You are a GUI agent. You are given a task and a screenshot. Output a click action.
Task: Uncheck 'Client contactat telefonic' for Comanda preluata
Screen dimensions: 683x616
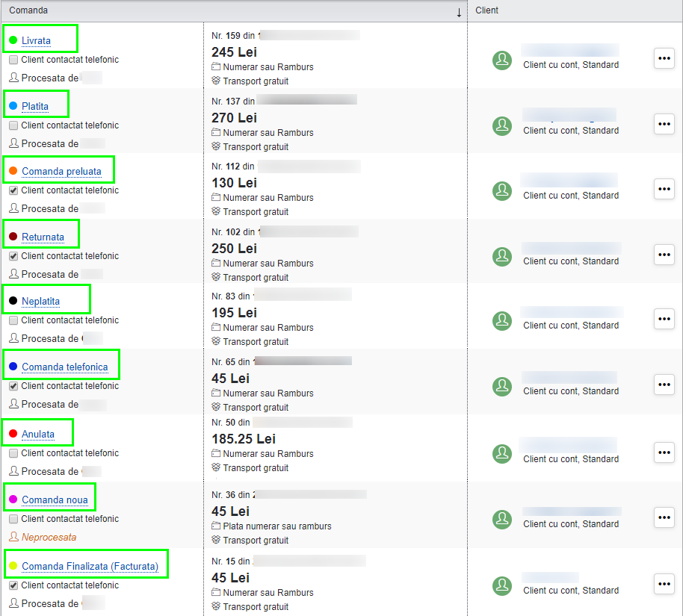13,190
